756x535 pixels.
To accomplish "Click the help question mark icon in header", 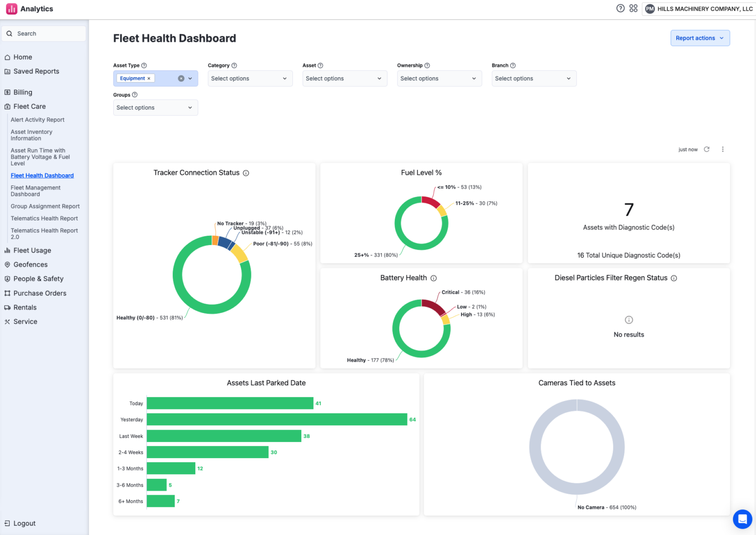I will [620, 8].
